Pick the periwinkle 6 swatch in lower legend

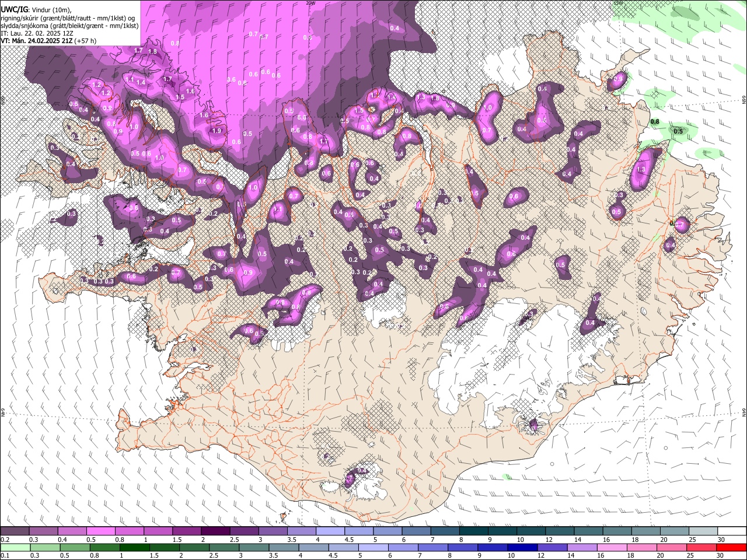click(x=404, y=548)
